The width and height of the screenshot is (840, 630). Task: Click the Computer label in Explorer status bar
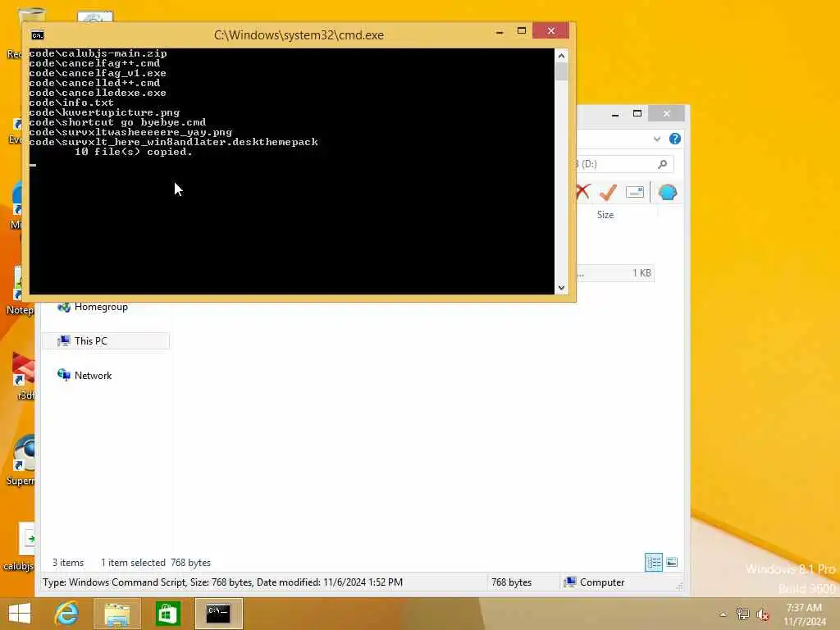point(602,582)
